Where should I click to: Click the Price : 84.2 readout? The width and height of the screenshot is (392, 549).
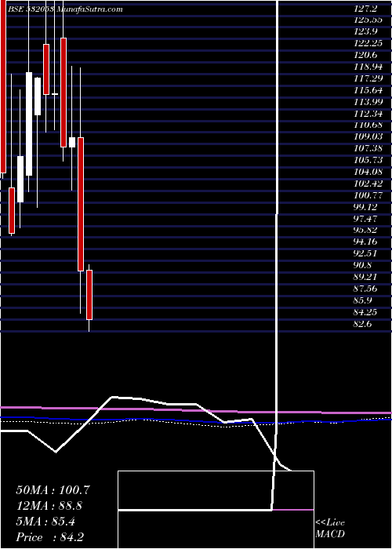pyautogui.click(x=49, y=537)
